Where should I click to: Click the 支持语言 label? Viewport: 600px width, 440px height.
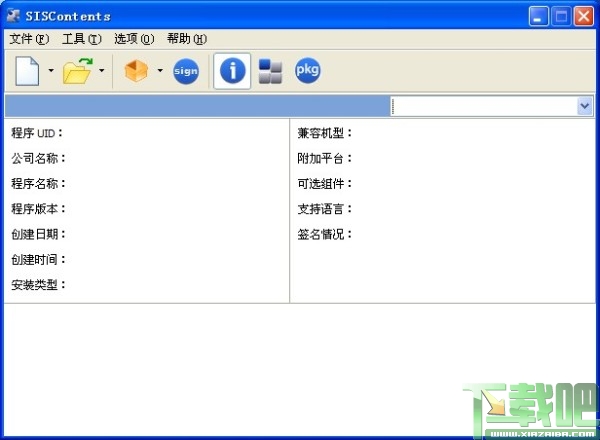tap(324, 209)
